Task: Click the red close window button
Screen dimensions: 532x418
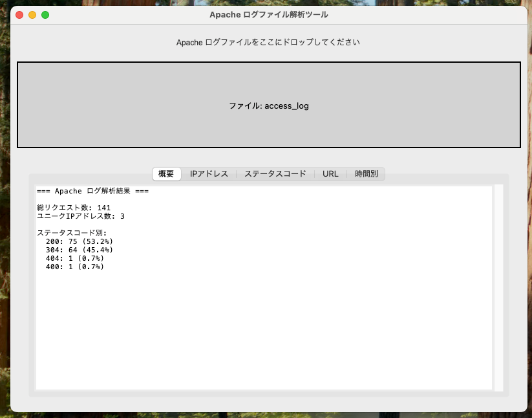Action: coord(19,15)
